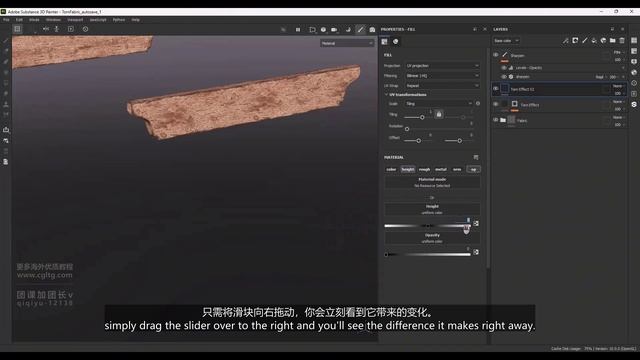Screen dimensions: 640x360
Task: Open the Edit menu
Action: (x=19, y=20)
